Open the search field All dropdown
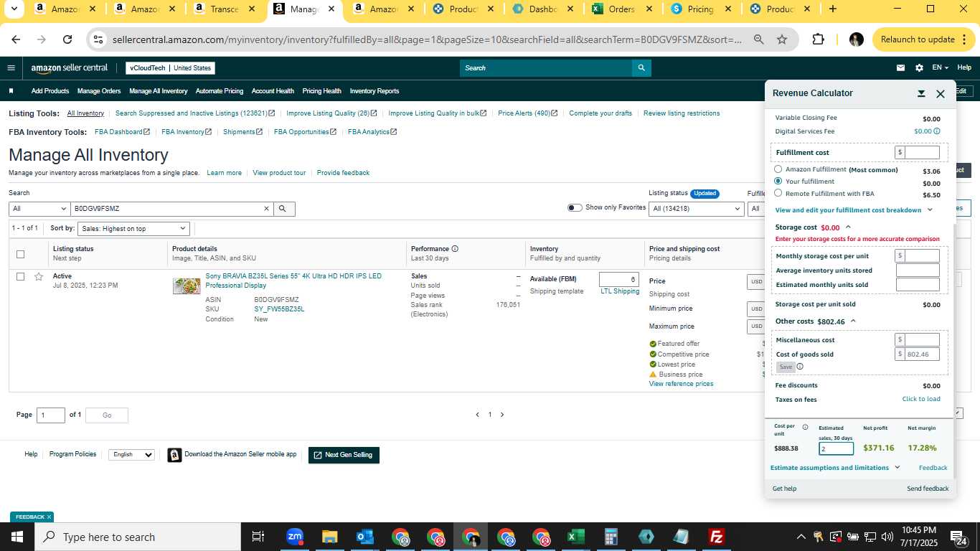 [x=39, y=209]
